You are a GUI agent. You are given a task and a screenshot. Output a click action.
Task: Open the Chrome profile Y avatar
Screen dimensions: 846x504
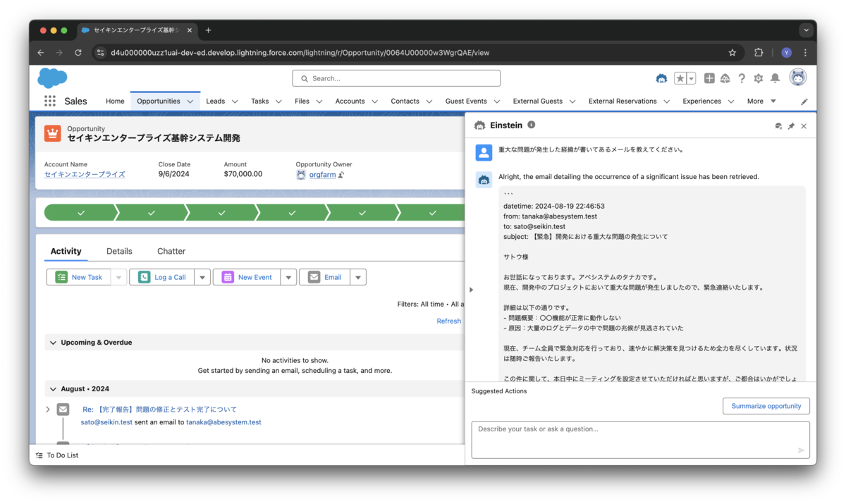[x=787, y=52]
